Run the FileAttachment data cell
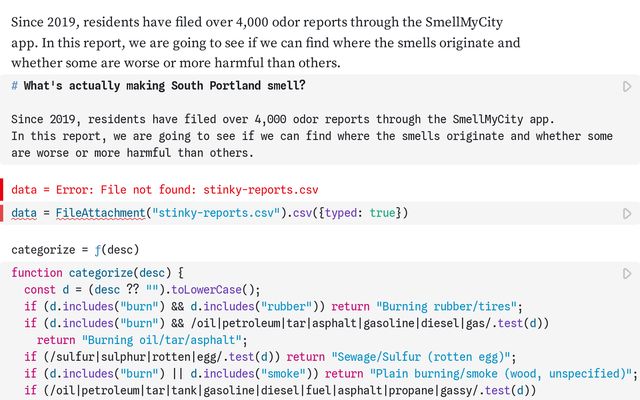This screenshot has height=400, width=640. click(627, 213)
